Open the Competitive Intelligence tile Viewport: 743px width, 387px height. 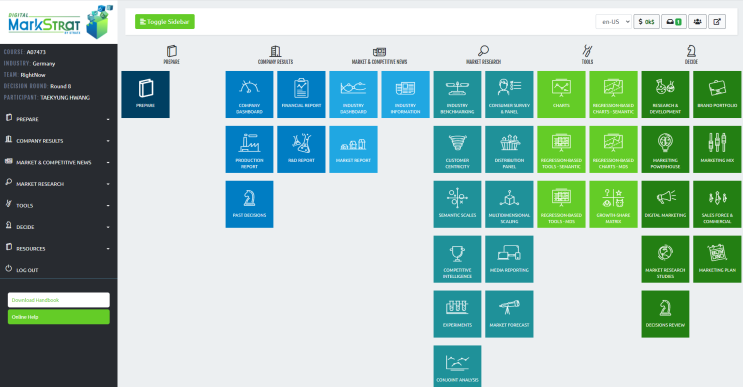pyautogui.click(x=457, y=259)
